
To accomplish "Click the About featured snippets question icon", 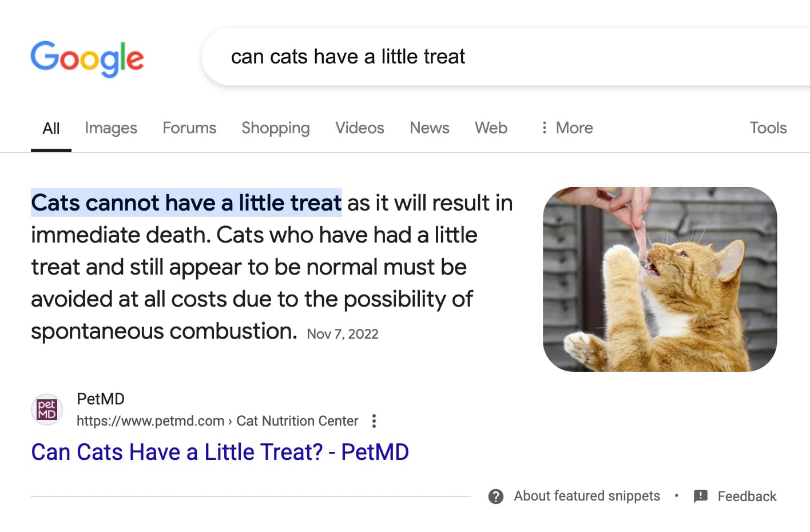I will (496, 497).
